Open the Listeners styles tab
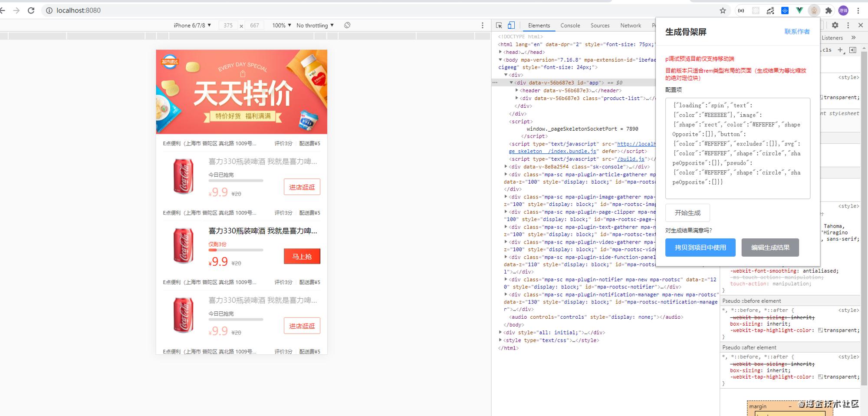The image size is (868, 416). click(x=832, y=38)
